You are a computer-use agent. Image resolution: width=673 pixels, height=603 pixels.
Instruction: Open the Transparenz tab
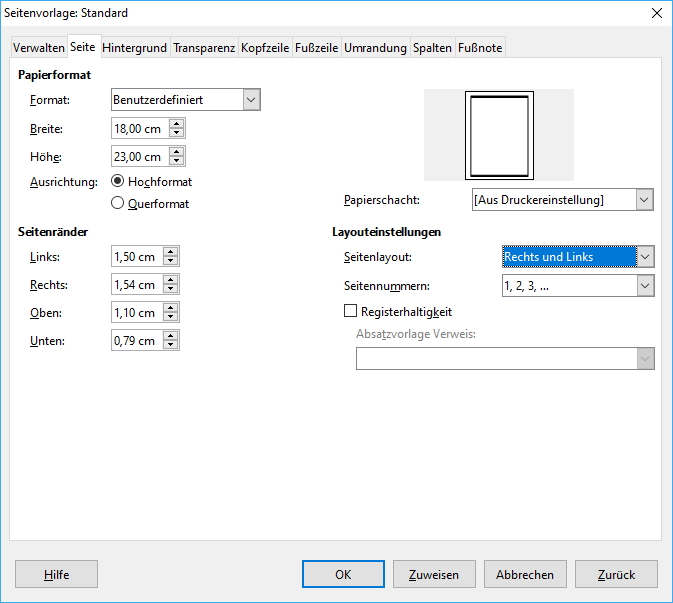tap(204, 48)
